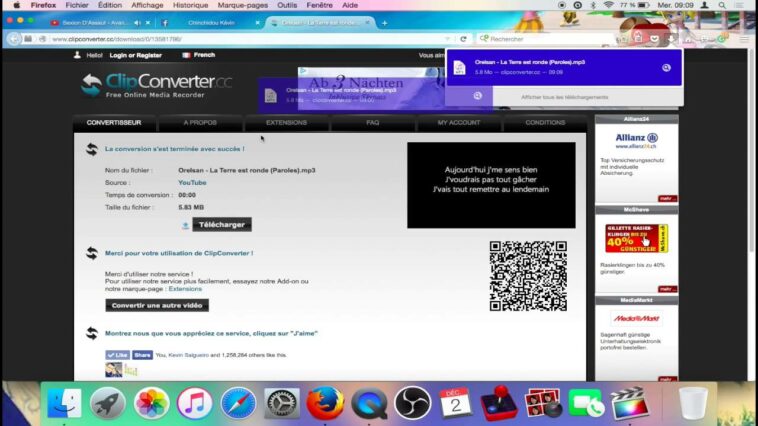Screen dimensions: 758x426
Task: Open the Marque-pages menu
Action: tap(244, 5)
